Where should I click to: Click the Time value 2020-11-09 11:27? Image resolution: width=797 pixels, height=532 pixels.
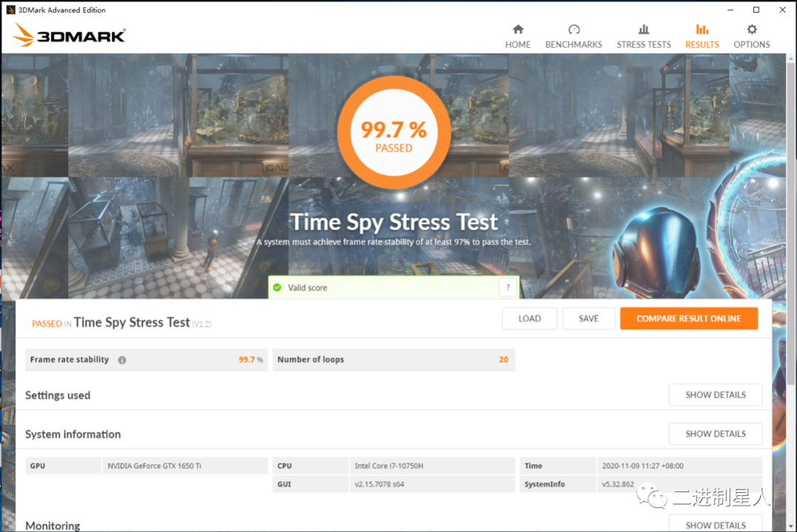tap(679, 466)
